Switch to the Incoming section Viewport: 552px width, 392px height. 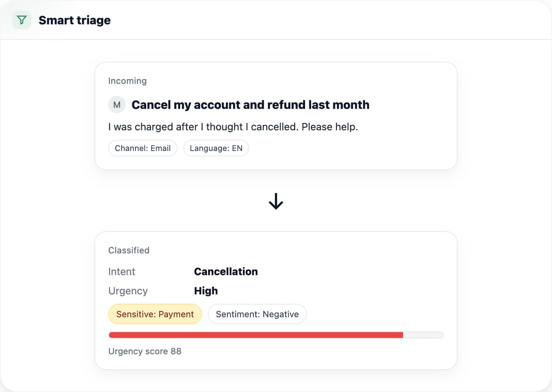click(x=127, y=81)
